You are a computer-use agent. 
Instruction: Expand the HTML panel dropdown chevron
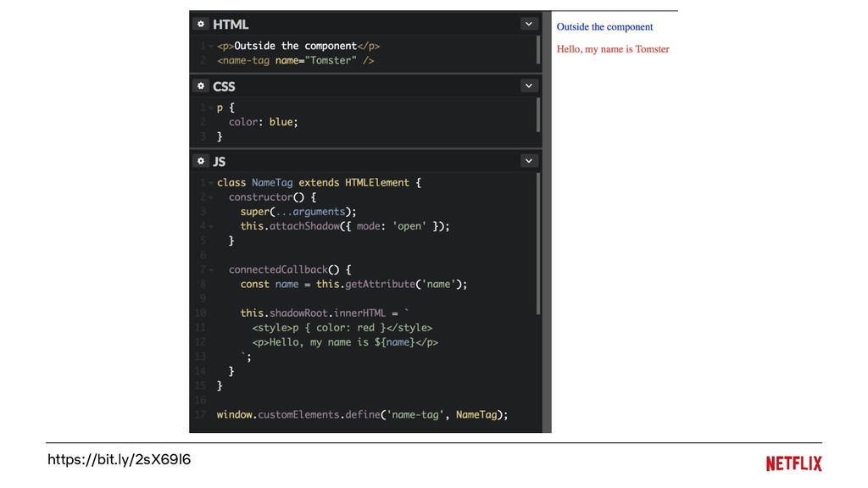[x=529, y=24]
